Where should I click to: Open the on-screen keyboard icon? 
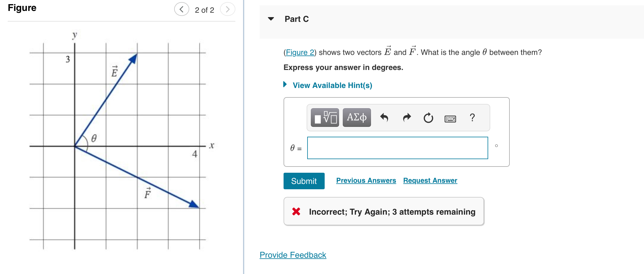[x=450, y=118]
